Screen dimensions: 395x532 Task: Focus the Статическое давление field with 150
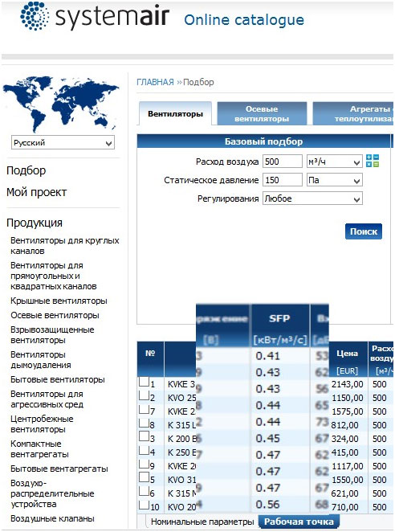click(282, 180)
